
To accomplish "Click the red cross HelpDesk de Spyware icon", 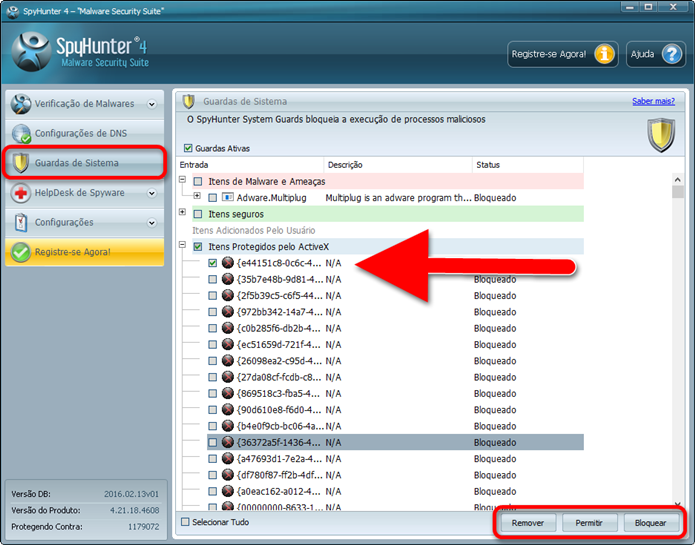I will coord(20,193).
